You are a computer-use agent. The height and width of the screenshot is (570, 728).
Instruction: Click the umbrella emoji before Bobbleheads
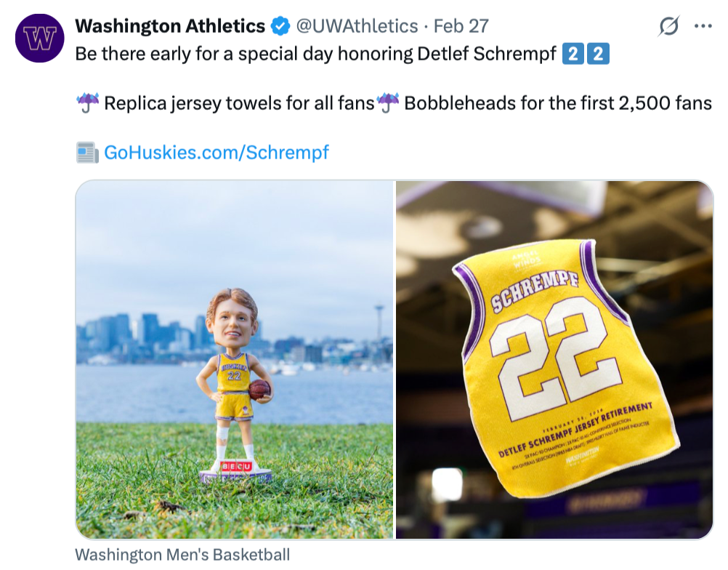(388, 103)
